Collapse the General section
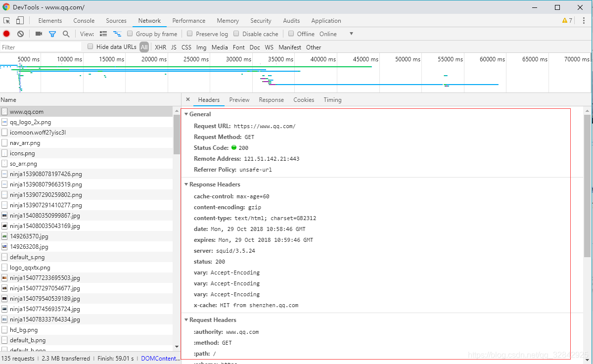Image resolution: width=593 pixels, height=364 pixels. click(186, 114)
